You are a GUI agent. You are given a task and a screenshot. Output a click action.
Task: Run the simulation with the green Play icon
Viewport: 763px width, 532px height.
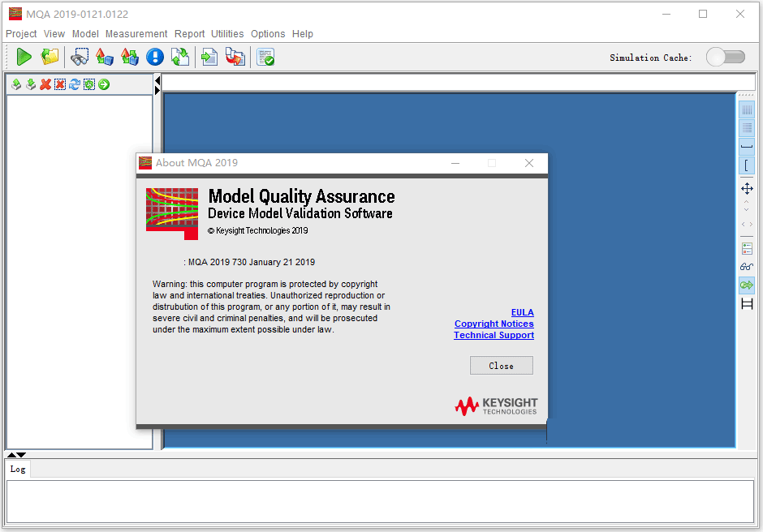pos(24,57)
